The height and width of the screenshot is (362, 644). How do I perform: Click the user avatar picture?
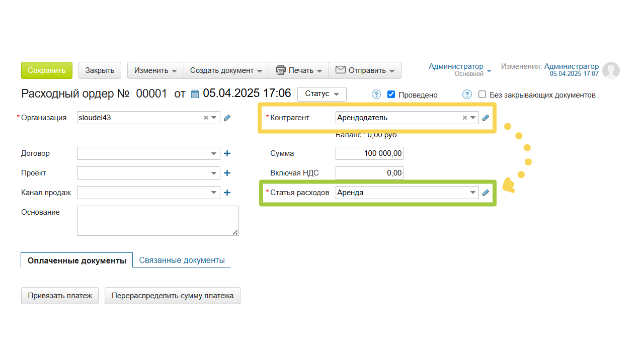tap(611, 71)
